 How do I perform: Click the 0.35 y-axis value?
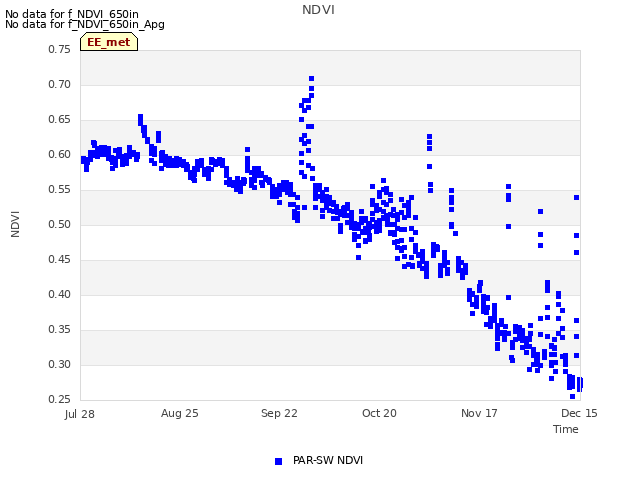pos(60,329)
